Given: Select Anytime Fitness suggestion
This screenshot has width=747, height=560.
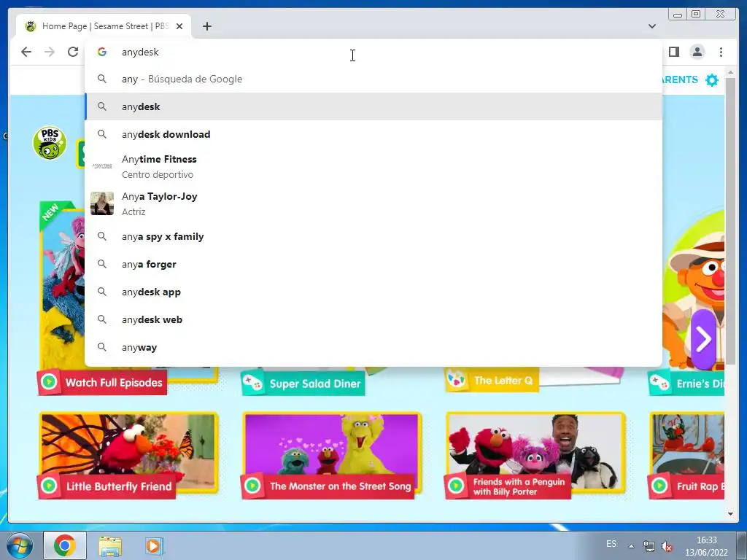Looking at the screenshot, I should tap(373, 166).
